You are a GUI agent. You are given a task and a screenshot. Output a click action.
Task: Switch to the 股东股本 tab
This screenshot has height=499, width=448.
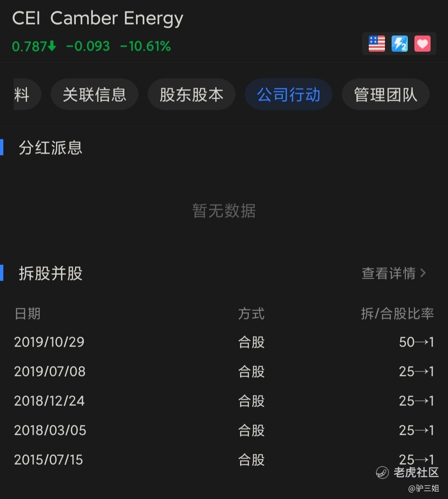pos(192,94)
